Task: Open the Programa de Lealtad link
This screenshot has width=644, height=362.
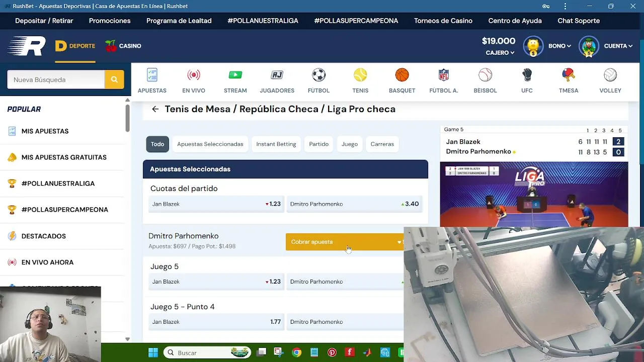Action: (x=179, y=21)
